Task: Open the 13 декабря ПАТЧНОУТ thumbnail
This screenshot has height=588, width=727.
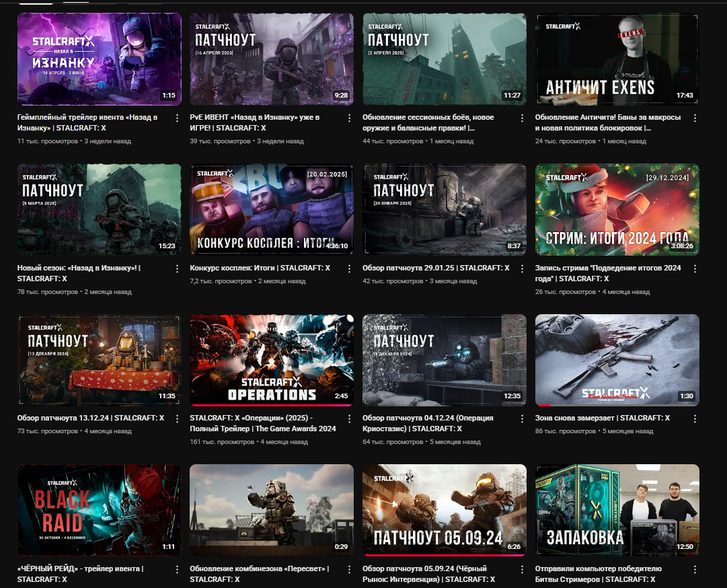Action: 100,360
